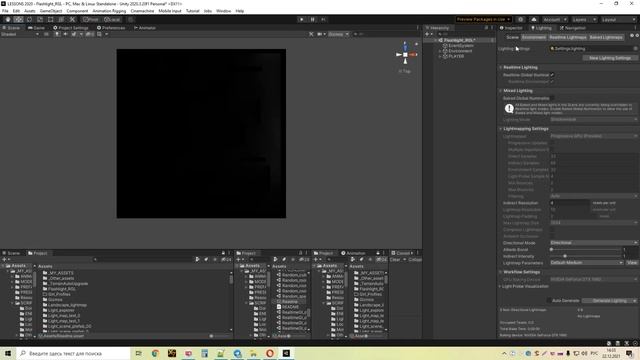Image resolution: width=640 pixels, height=360 pixels.
Task: Switch to the Game tab
Action: pos(36,28)
